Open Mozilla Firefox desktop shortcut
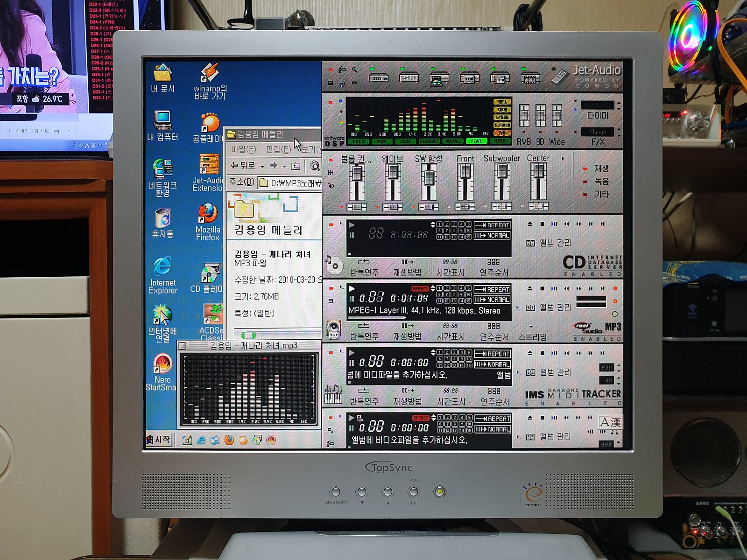The image size is (747, 560). click(x=208, y=222)
